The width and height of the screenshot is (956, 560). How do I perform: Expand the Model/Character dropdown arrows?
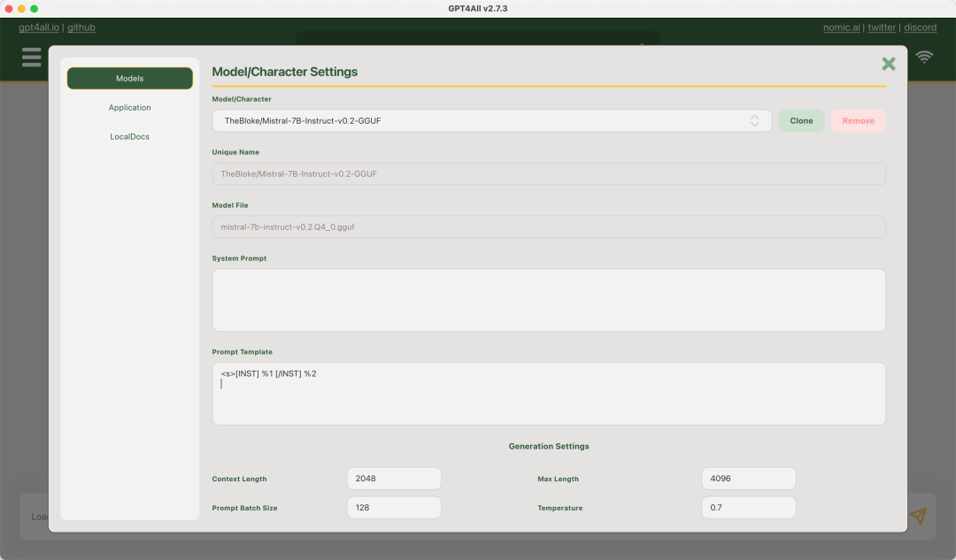(x=754, y=120)
